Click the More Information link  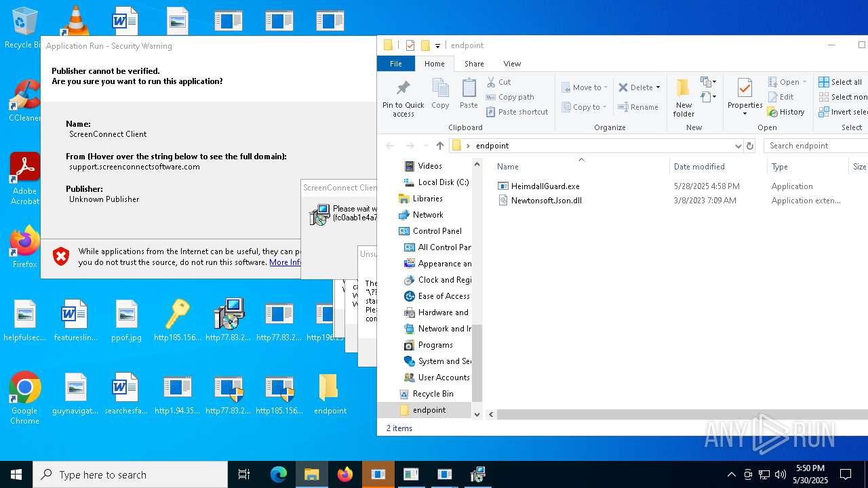[x=285, y=262]
